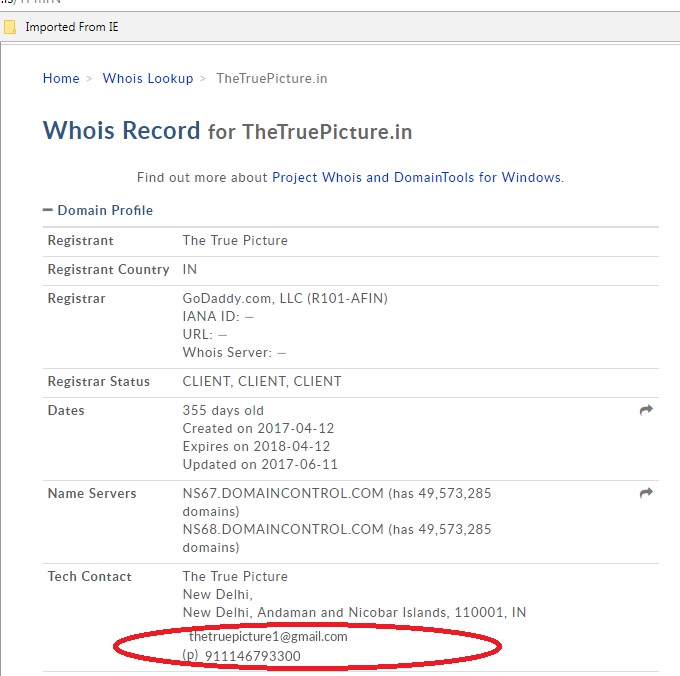Open the Imported From IE bookmarks folder

[61, 27]
